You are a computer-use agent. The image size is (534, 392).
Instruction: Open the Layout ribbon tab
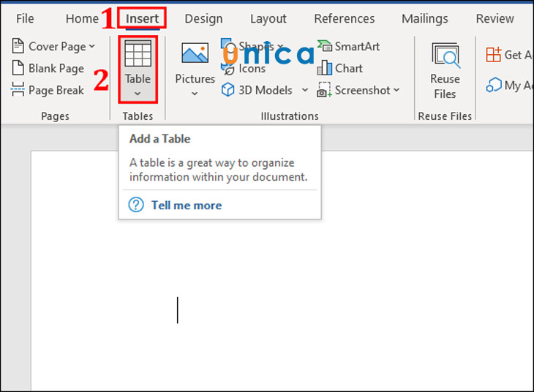tap(268, 18)
